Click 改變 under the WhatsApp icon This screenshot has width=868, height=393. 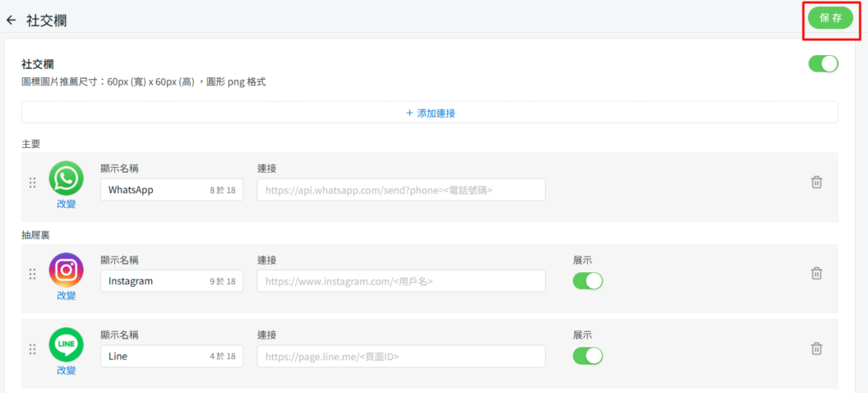point(66,204)
